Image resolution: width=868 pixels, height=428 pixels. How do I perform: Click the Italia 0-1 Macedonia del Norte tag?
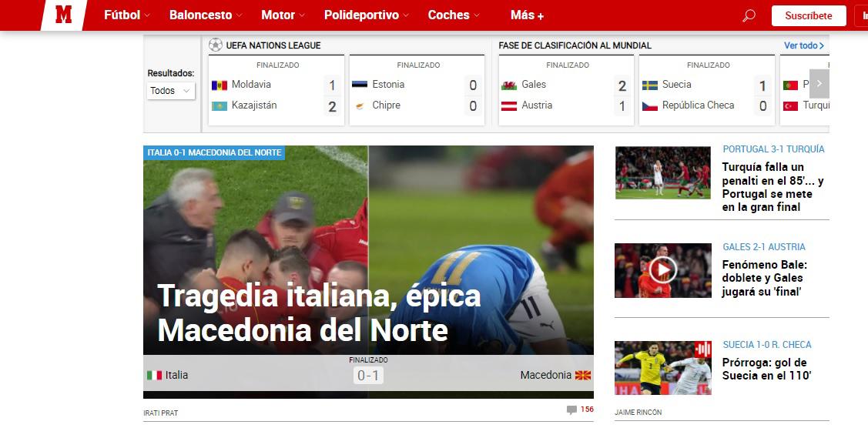coord(214,152)
